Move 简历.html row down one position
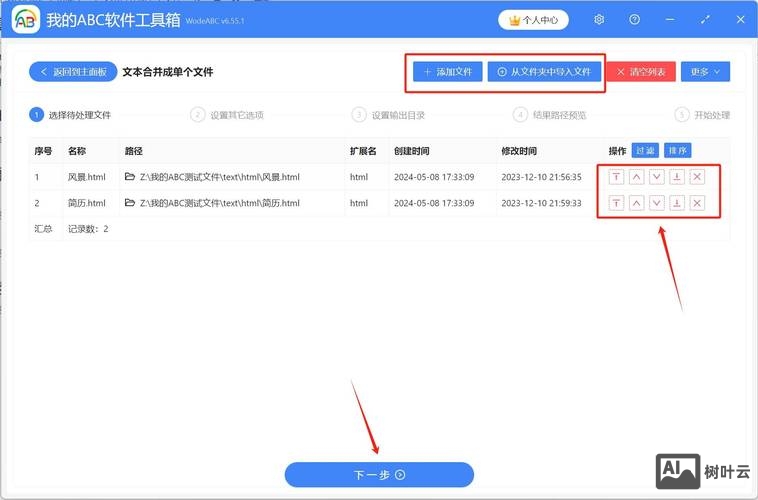Viewport: 758px width, 500px height. pyautogui.click(x=656, y=203)
